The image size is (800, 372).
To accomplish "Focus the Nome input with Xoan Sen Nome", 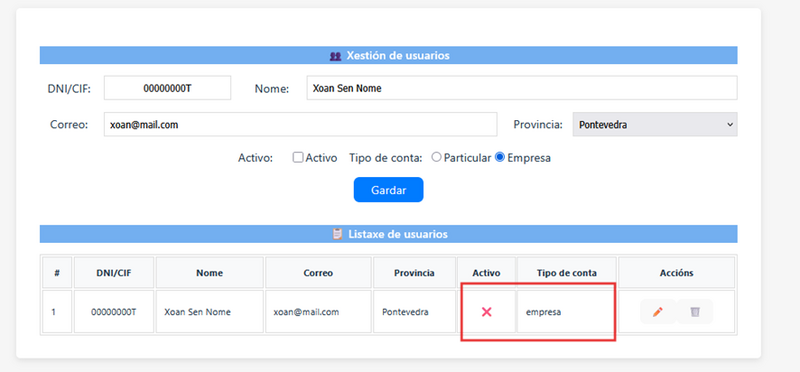I will [x=522, y=88].
